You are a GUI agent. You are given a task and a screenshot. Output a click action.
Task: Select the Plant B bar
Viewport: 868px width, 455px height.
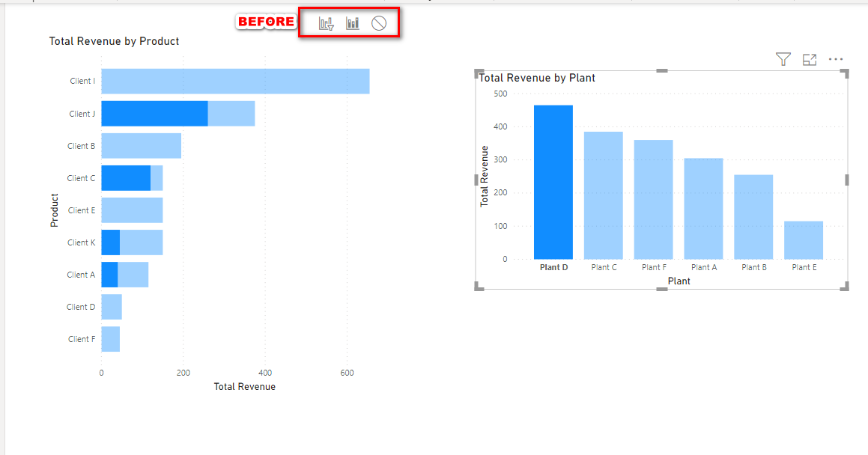point(753,217)
